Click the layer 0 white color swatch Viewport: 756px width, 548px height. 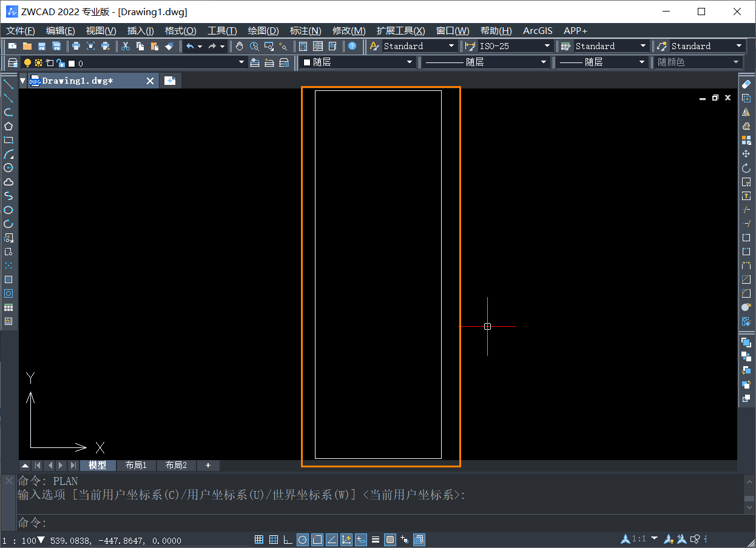click(x=72, y=63)
